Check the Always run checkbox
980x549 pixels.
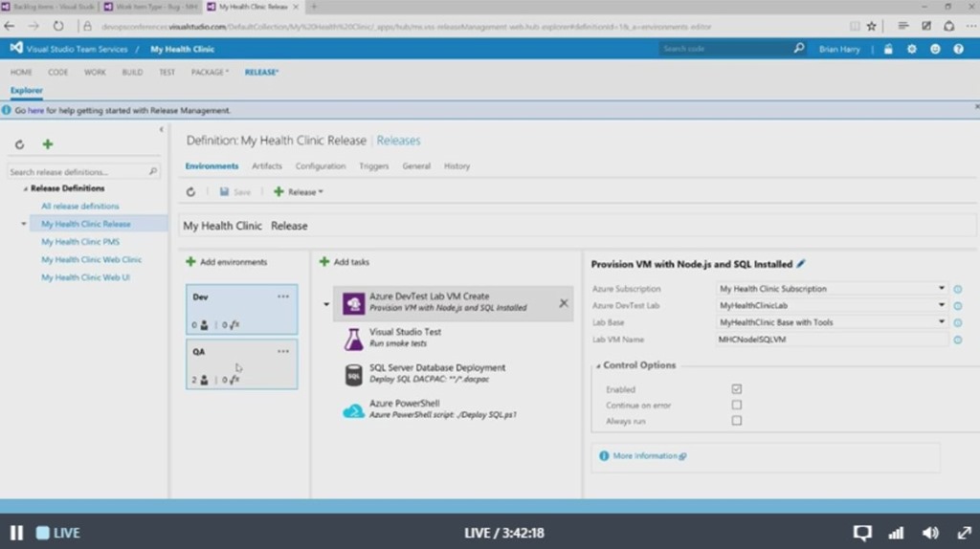point(736,421)
